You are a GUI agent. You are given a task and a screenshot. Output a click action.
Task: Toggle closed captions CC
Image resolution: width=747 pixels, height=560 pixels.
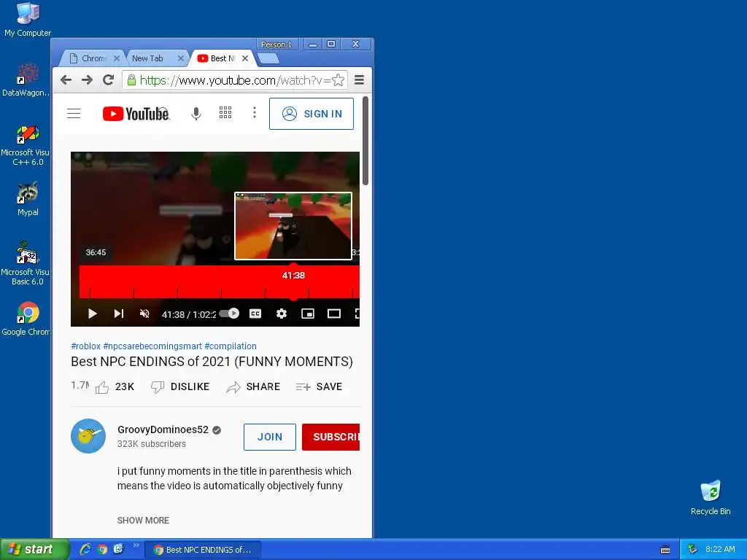click(255, 314)
